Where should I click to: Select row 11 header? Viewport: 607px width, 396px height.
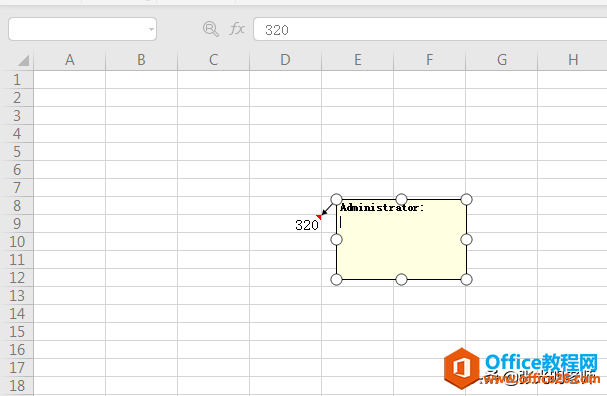click(x=17, y=260)
